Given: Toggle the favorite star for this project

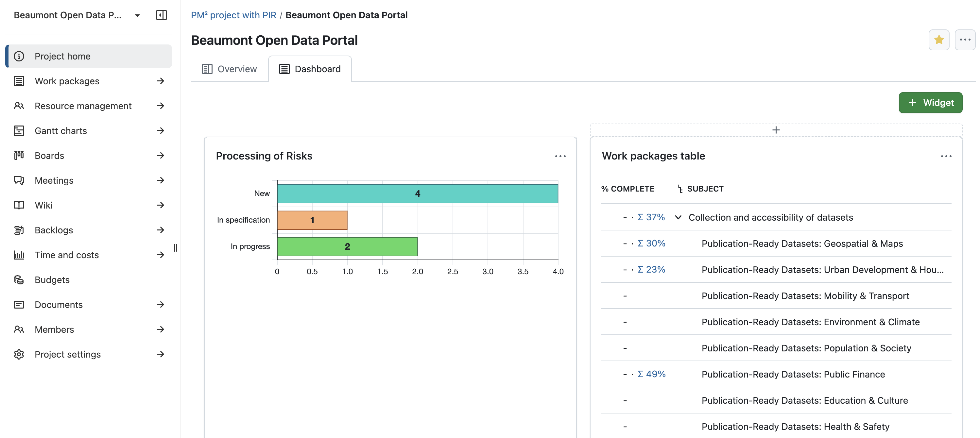Looking at the screenshot, I should [938, 40].
